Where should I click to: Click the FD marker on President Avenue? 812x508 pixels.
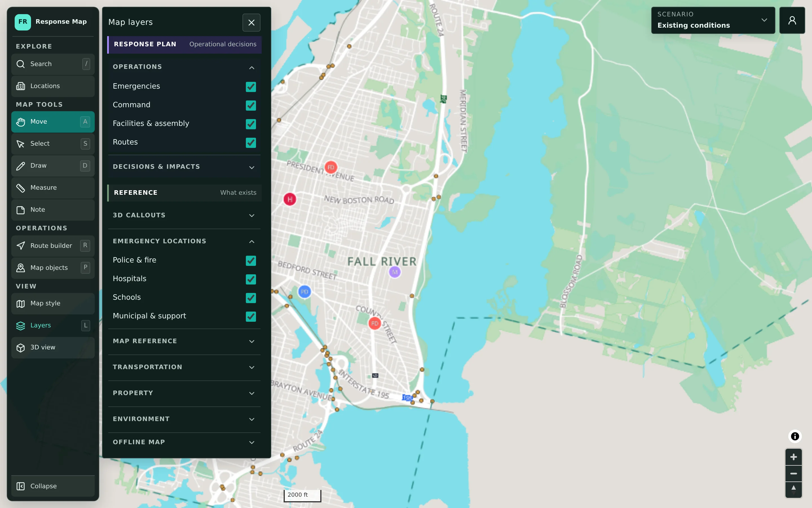point(331,167)
